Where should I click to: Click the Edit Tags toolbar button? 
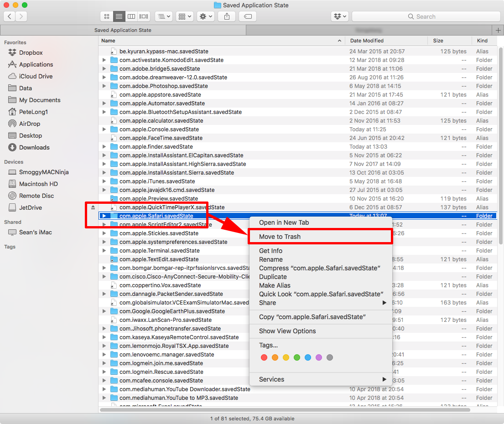pyautogui.click(x=248, y=16)
